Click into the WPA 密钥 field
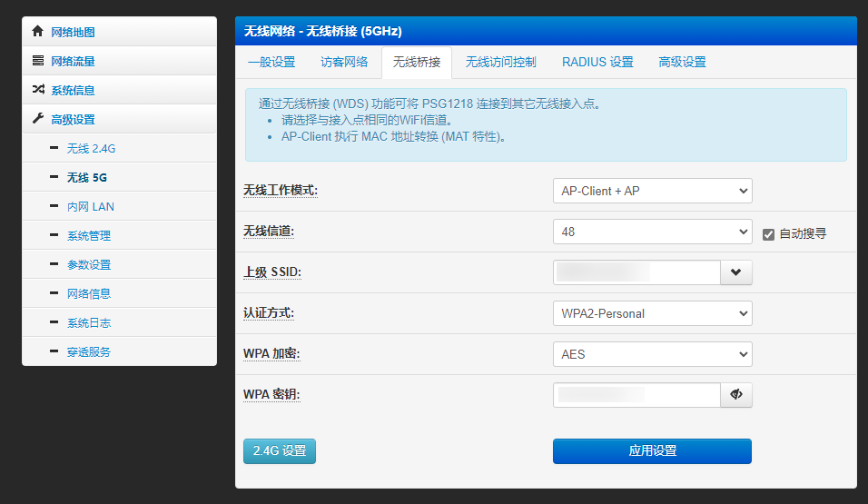868x504 pixels. [x=636, y=395]
